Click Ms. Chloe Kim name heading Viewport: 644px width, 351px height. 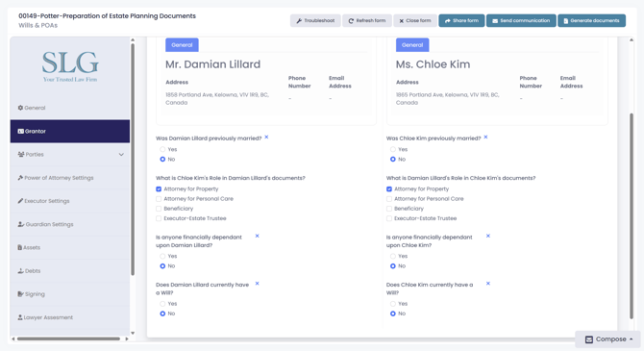(433, 64)
